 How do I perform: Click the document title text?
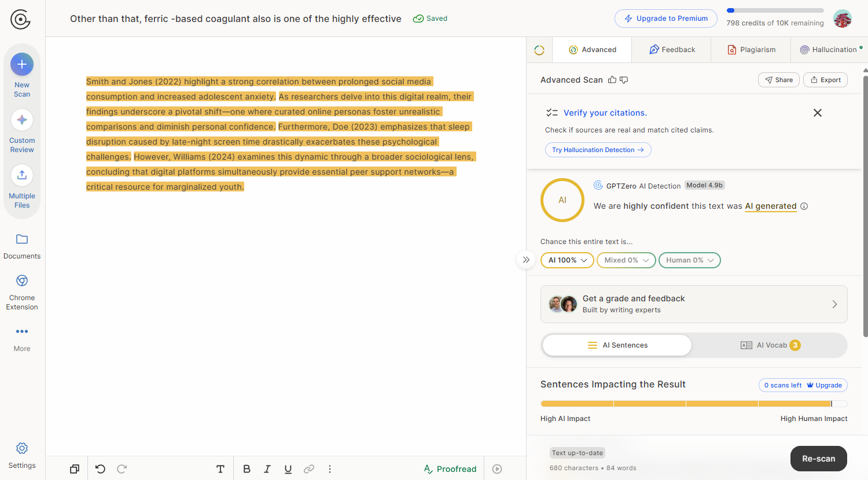pyautogui.click(x=236, y=19)
